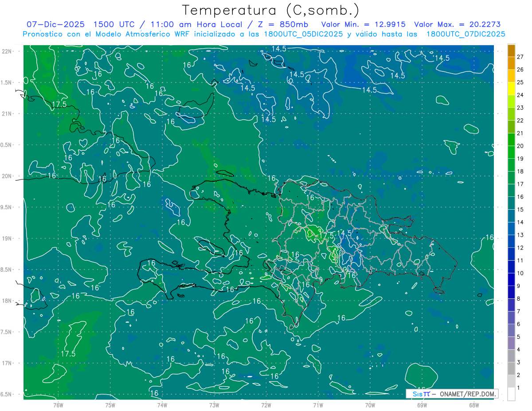Click the white bottom swatch of color legend
The image size is (532, 411).
[x=511, y=394]
